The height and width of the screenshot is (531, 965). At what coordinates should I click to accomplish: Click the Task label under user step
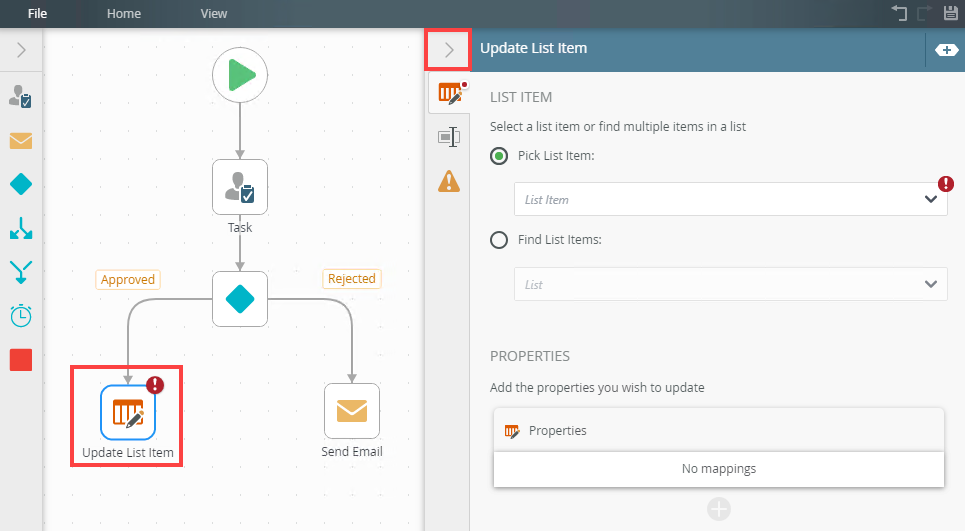click(x=240, y=228)
